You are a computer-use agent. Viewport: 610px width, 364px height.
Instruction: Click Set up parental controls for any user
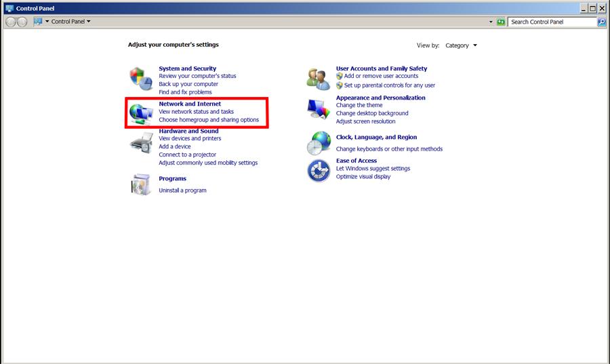tap(390, 85)
